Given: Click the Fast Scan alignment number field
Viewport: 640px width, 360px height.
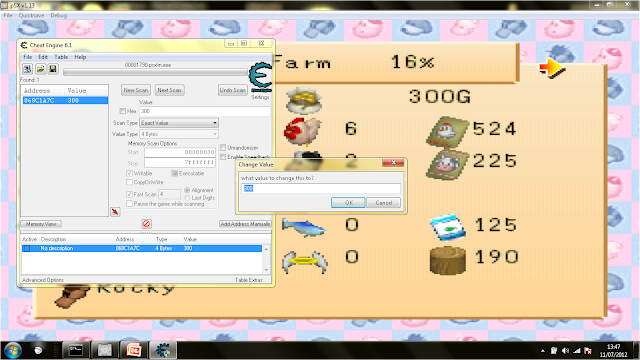Looking at the screenshot, I should pos(169,194).
